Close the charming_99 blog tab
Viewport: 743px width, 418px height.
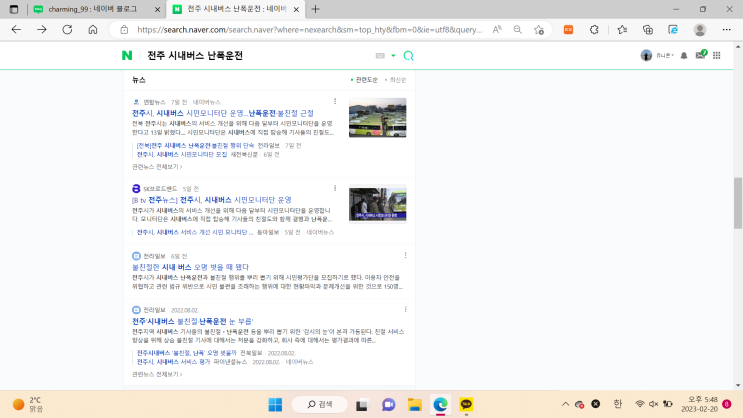click(157, 9)
